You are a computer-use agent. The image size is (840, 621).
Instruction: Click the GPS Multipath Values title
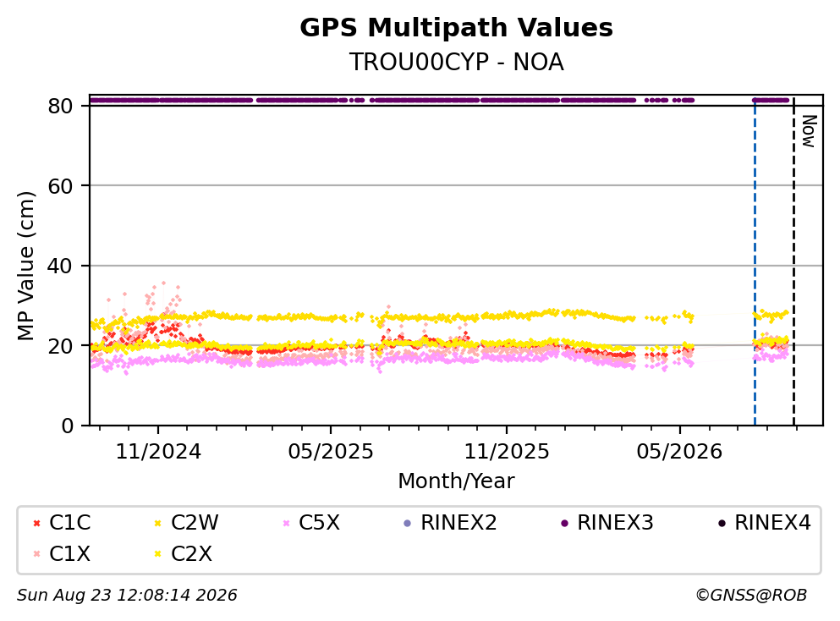click(456, 28)
